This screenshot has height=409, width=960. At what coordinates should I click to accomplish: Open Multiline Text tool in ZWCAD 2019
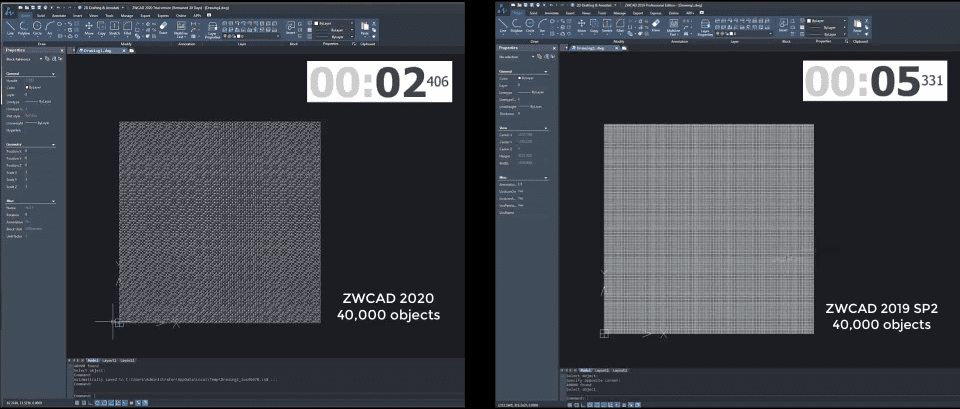(x=673, y=28)
